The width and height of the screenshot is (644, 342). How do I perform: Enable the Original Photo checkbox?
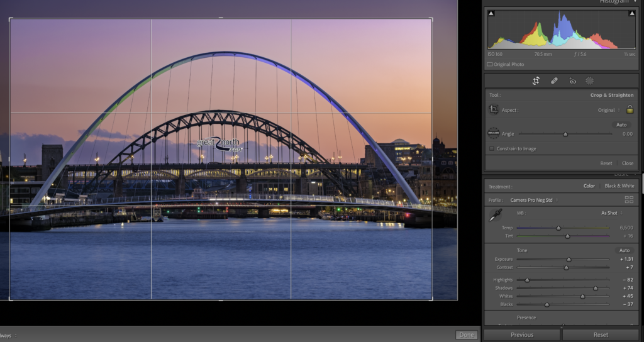click(x=489, y=65)
